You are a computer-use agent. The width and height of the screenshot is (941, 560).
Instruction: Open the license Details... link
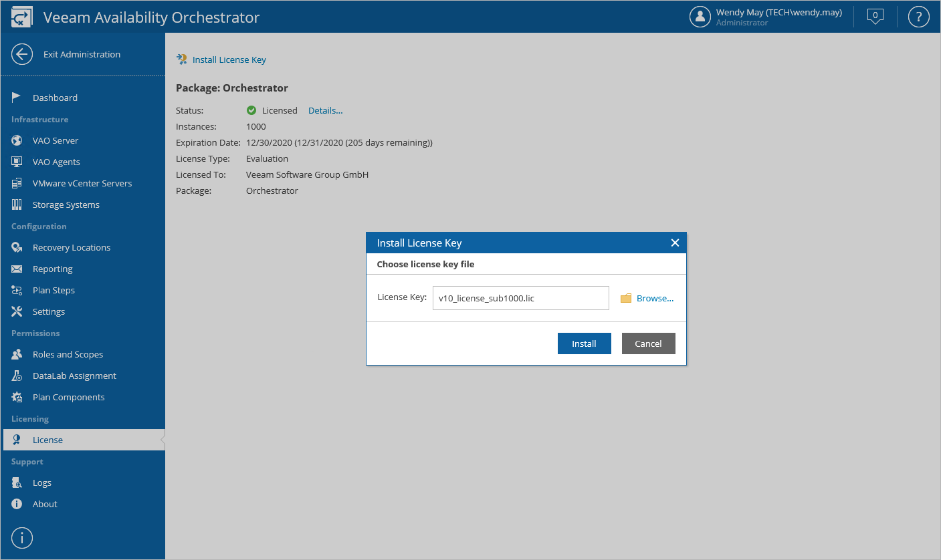(325, 110)
